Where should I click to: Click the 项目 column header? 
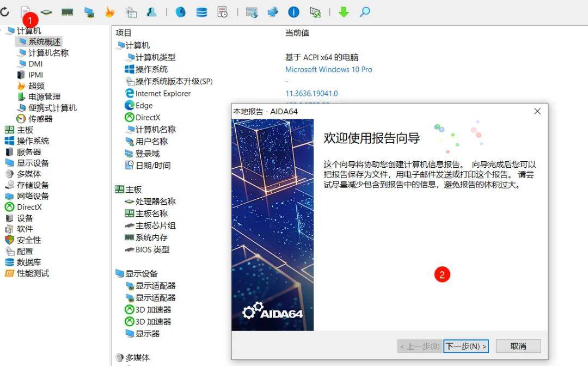[124, 33]
